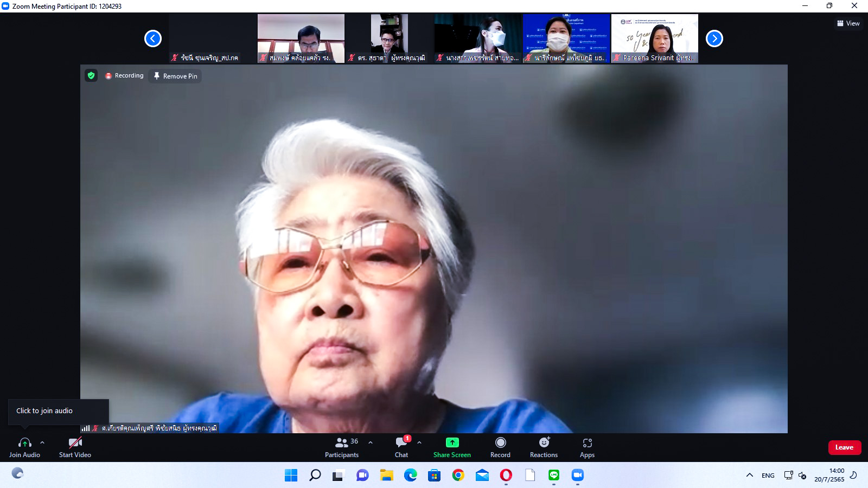
Task: Start recording with the Record button
Action: coord(500,447)
